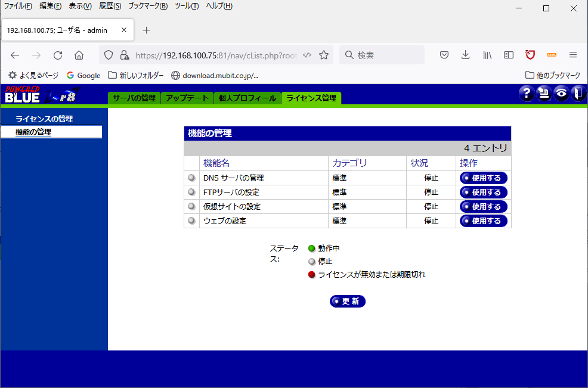Open download.mubit.co.jp bookmark
Viewport: 588px width, 388px height.
pos(215,75)
